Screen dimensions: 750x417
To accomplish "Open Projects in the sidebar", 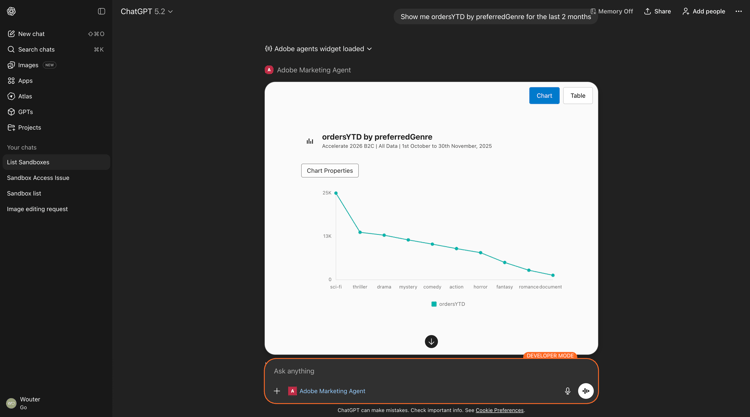I will coord(56,128).
